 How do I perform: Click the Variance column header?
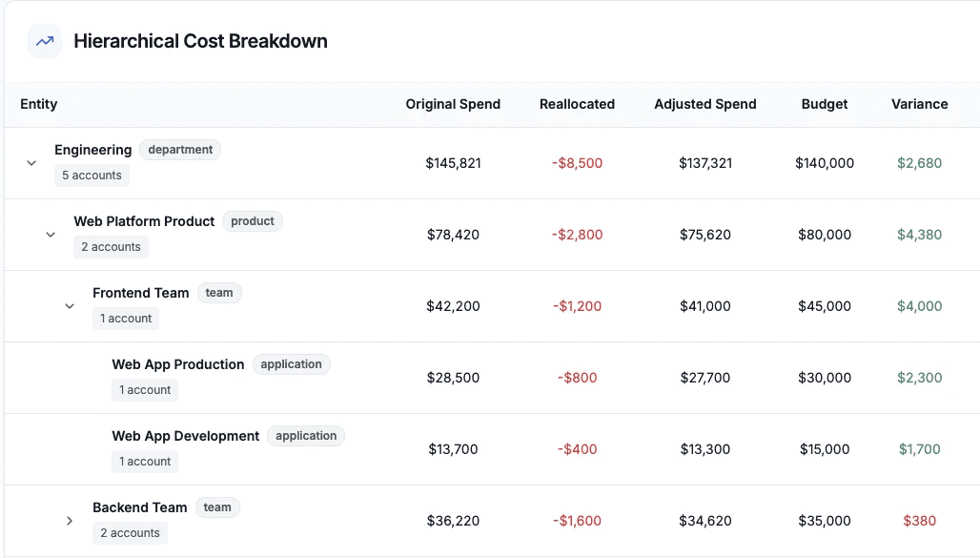919,104
